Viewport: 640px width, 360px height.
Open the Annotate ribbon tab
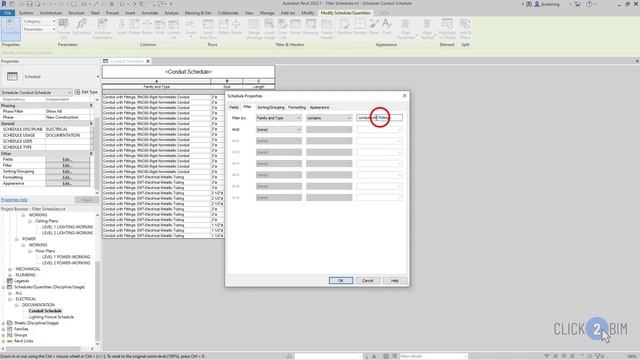149,13
